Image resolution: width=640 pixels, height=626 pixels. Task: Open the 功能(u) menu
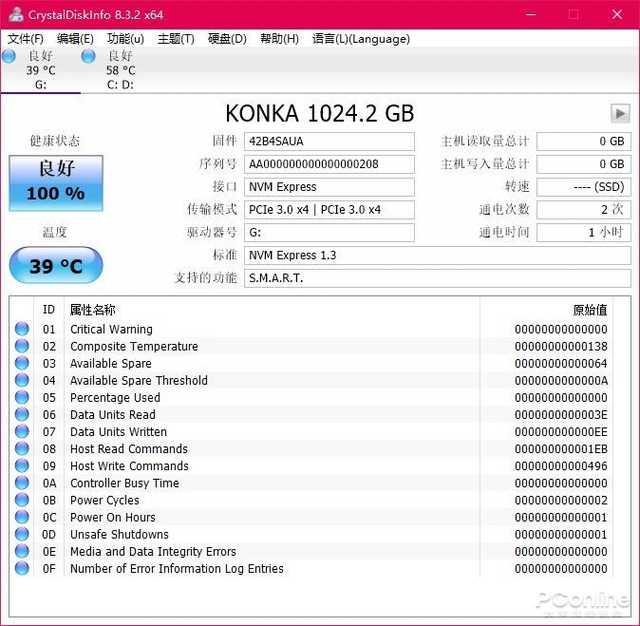125,39
